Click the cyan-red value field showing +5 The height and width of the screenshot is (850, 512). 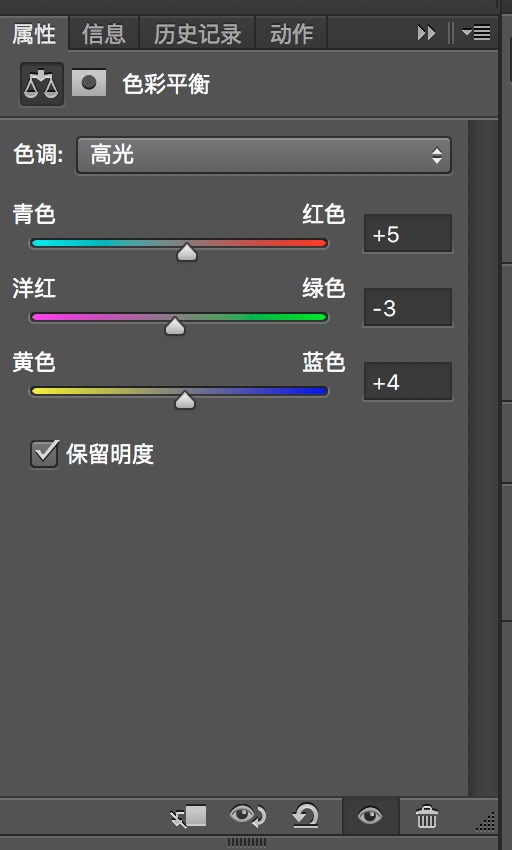407,234
